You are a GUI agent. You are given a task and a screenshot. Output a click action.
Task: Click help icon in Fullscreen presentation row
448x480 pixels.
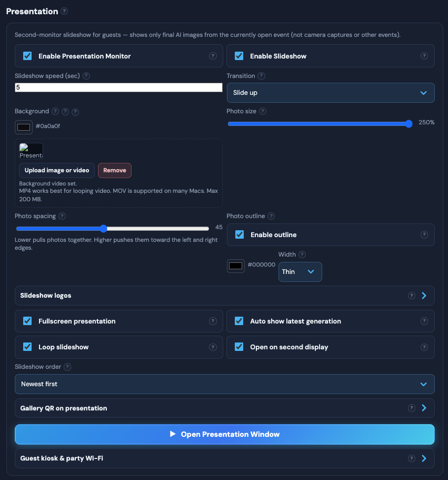[x=213, y=321]
